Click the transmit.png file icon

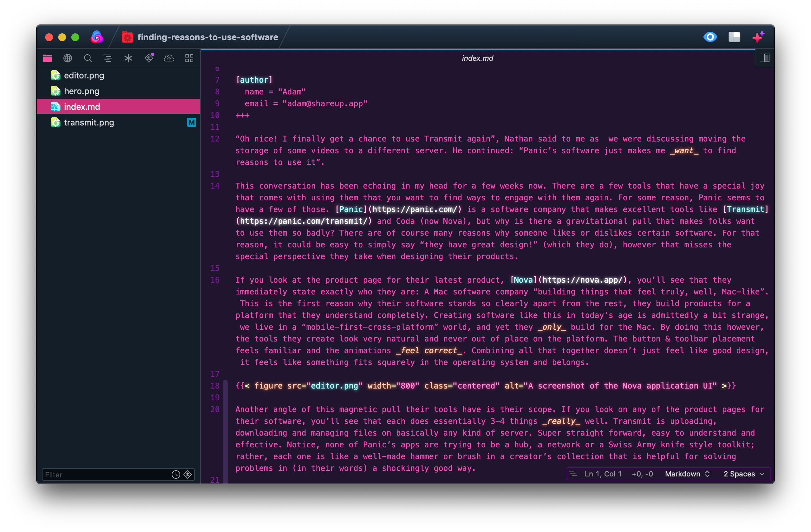point(56,122)
